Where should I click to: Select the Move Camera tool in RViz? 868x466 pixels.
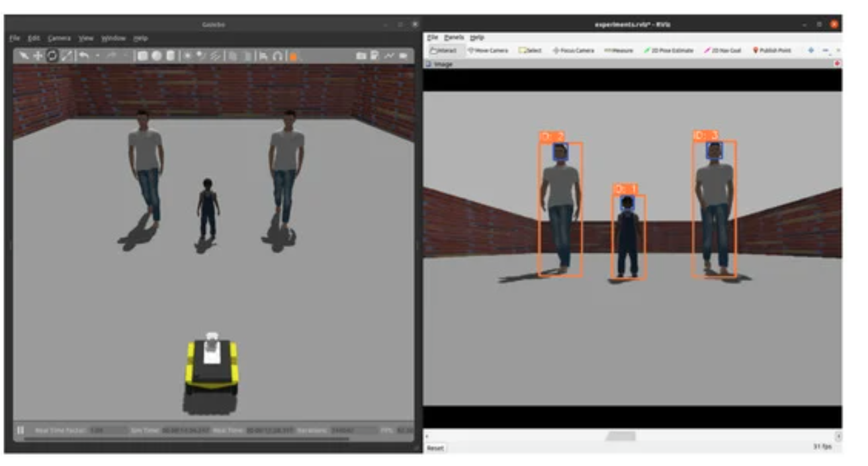pos(488,50)
